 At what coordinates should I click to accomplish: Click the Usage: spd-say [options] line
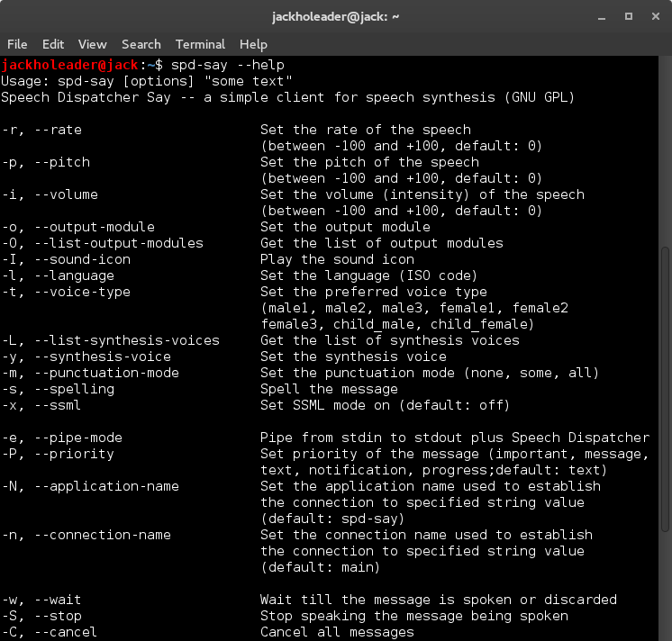point(147,81)
